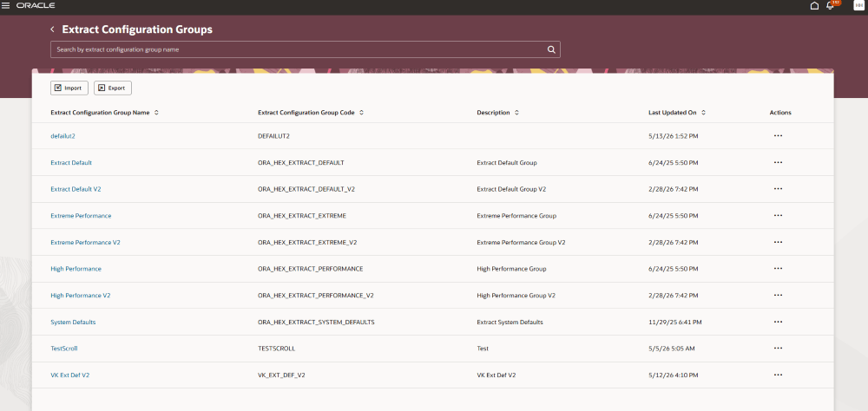The width and height of the screenshot is (868, 411).
Task: Open the user profile avatar
Action: click(858, 5)
